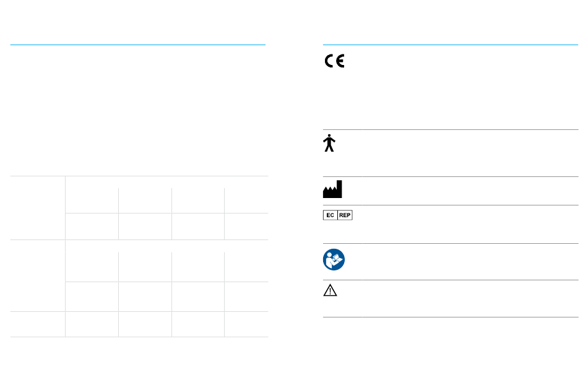Click the blue read-manual circle symbol
The height and width of the screenshot is (388, 588).
tap(334, 259)
